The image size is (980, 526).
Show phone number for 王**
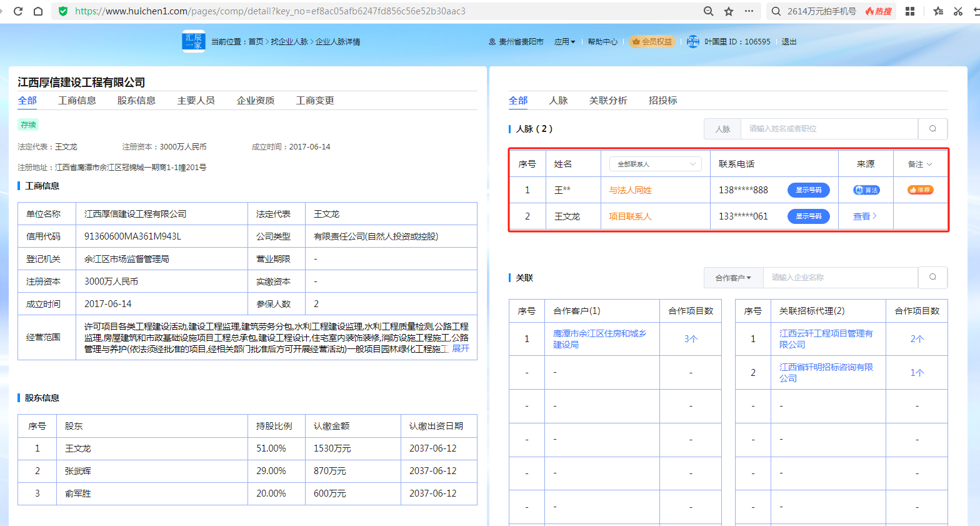[x=809, y=190]
